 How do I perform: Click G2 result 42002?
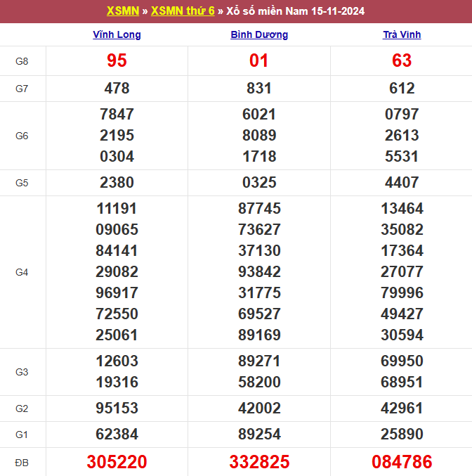[x=259, y=409]
